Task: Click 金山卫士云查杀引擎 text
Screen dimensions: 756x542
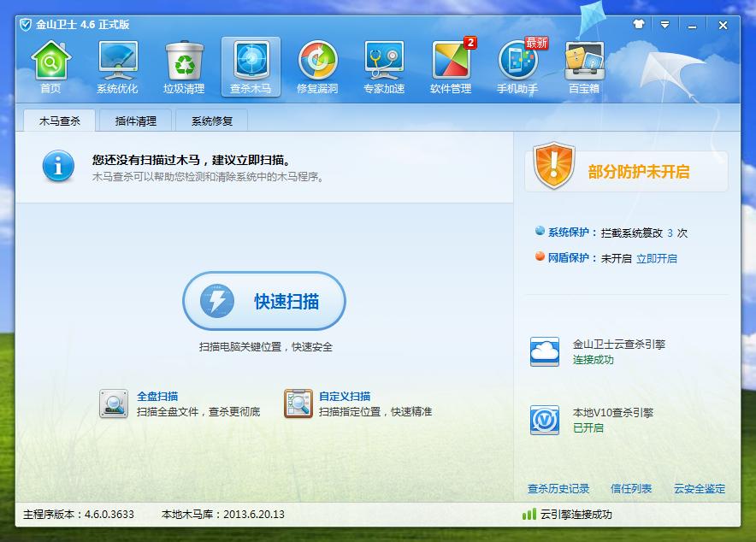Action: click(x=619, y=344)
